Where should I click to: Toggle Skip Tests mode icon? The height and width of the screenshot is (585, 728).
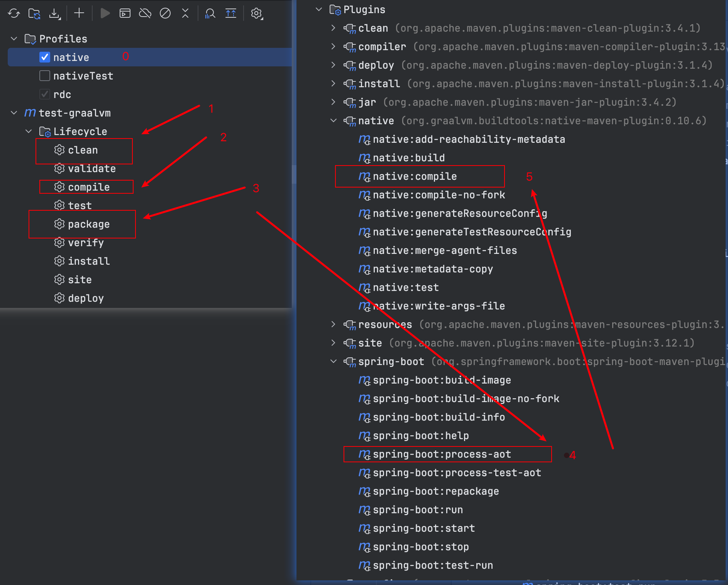click(165, 14)
